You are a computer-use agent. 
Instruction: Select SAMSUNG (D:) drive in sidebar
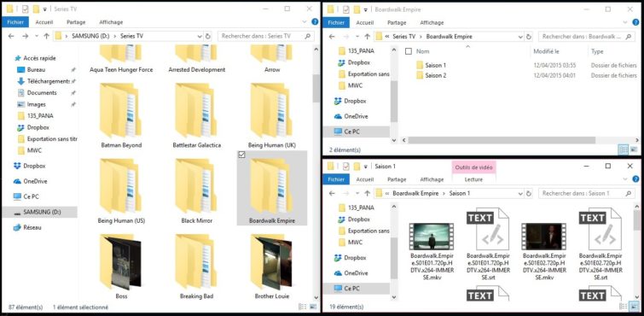tap(39, 212)
